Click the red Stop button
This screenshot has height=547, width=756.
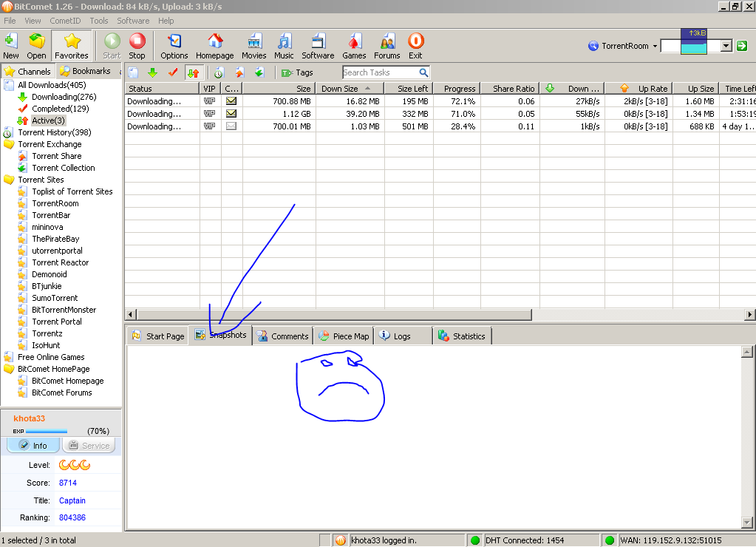tap(137, 46)
